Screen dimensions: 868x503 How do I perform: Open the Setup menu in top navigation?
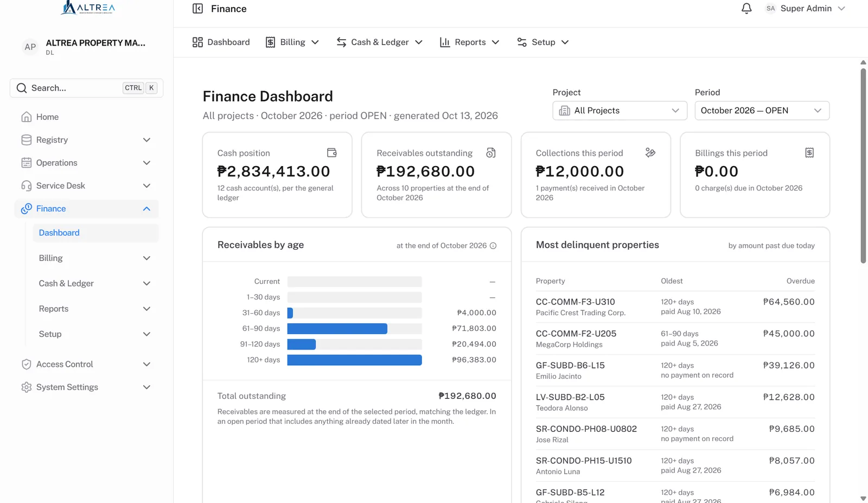coord(542,42)
